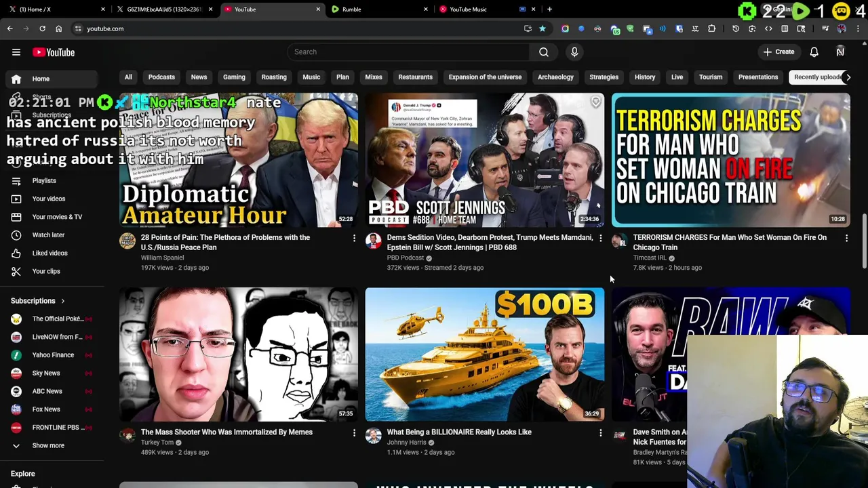Open Liked videos
This screenshot has height=488, width=868.
tap(52, 253)
